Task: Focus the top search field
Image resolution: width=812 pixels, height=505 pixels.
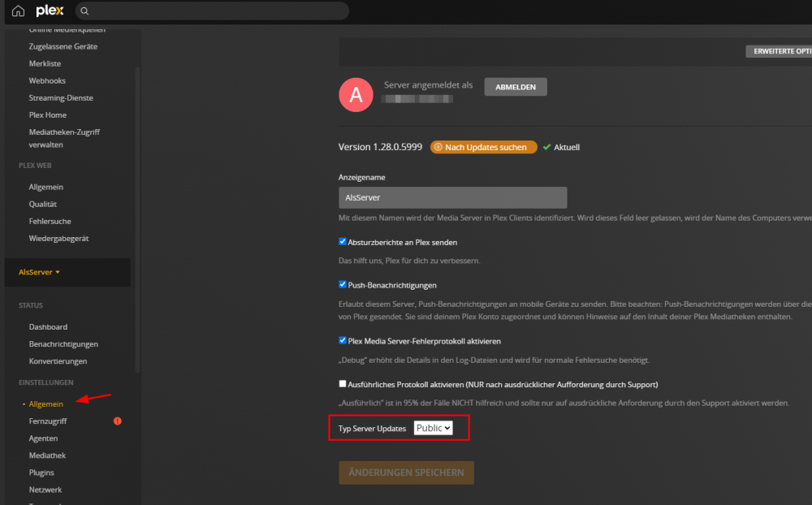Action: tap(212, 11)
